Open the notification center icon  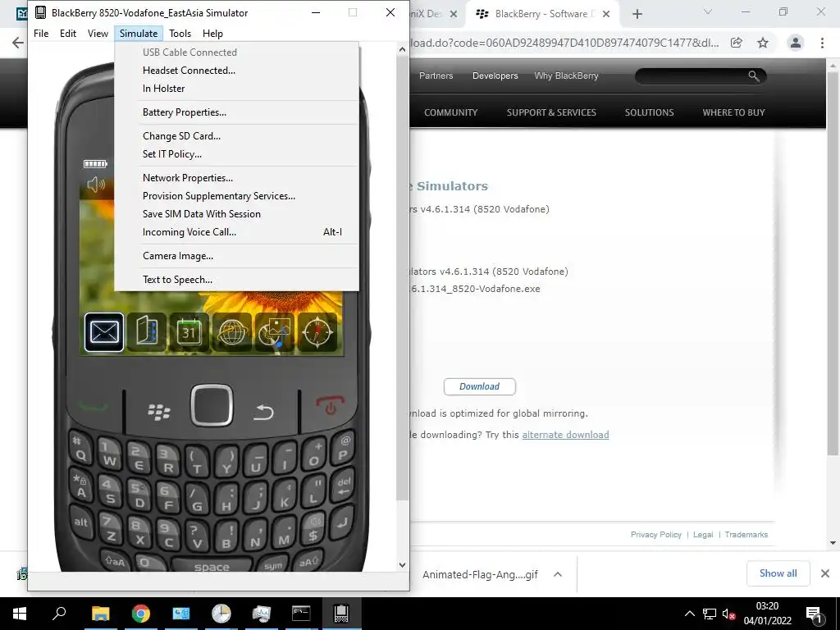(815, 614)
